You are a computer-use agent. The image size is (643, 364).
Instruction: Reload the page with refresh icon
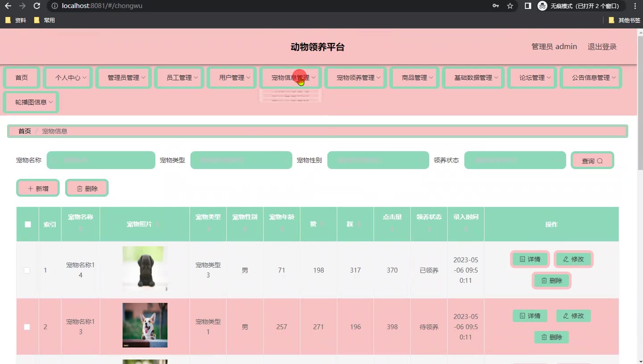(x=37, y=6)
